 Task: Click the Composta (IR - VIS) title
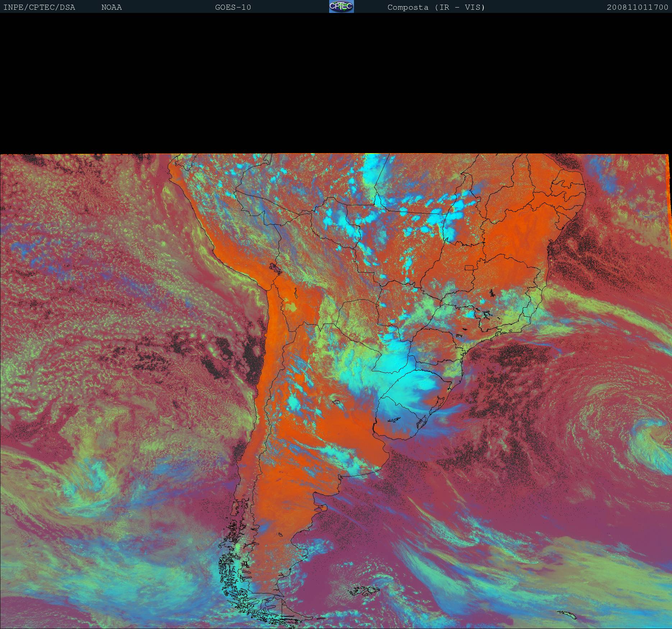tap(436, 7)
